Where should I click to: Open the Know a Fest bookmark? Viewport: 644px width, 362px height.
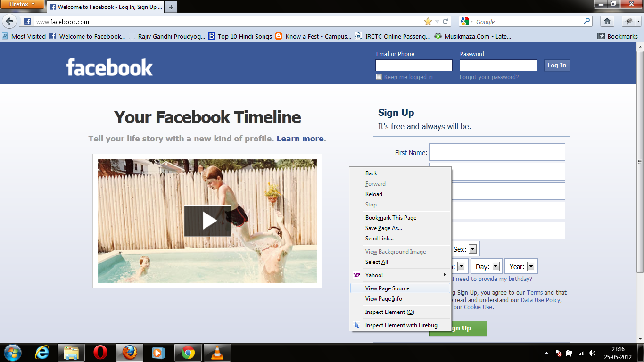[313, 36]
